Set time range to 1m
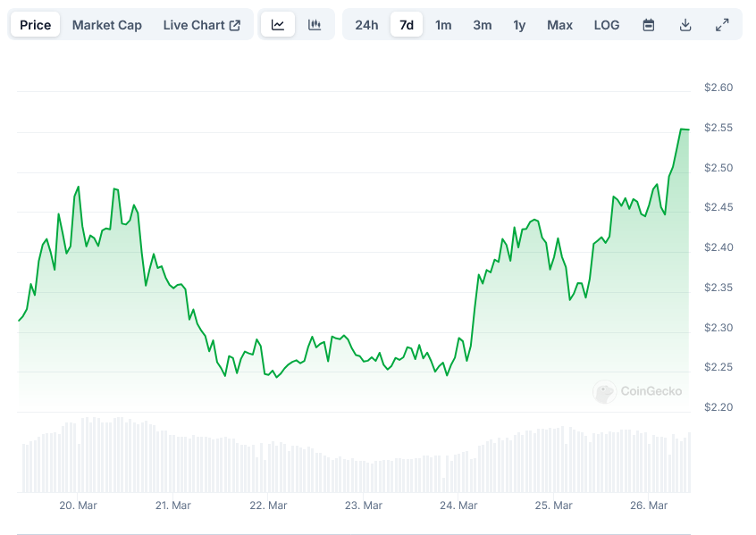Screen dimensions: 756x535 point(443,25)
